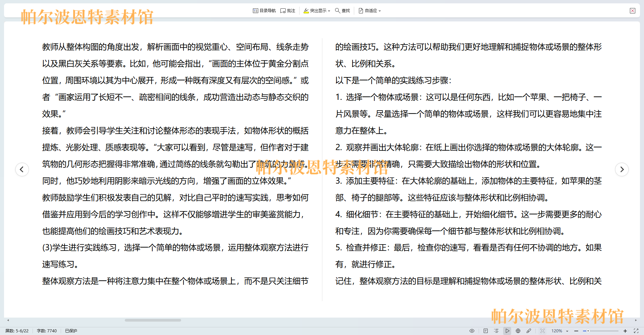Go to previous screen arrow
The height and width of the screenshot is (335, 644).
point(22,170)
